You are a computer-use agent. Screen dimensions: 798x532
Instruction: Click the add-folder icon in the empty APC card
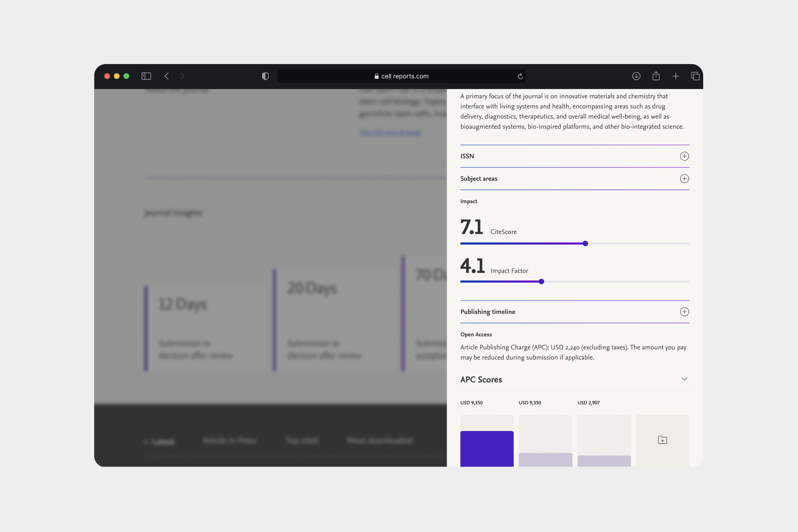pyautogui.click(x=662, y=440)
